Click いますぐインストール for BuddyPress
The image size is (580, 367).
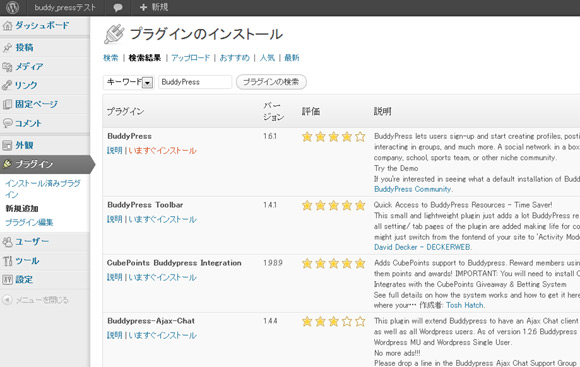(x=162, y=151)
